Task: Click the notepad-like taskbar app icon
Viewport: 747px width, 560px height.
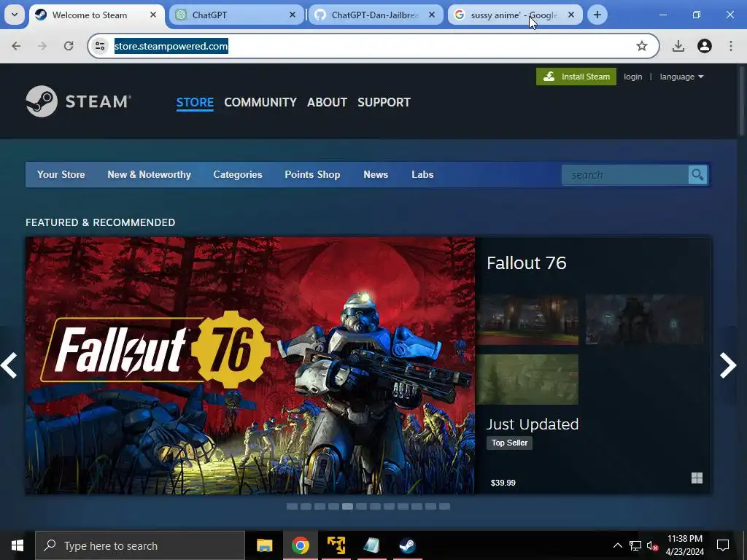Action: coord(371,545)
